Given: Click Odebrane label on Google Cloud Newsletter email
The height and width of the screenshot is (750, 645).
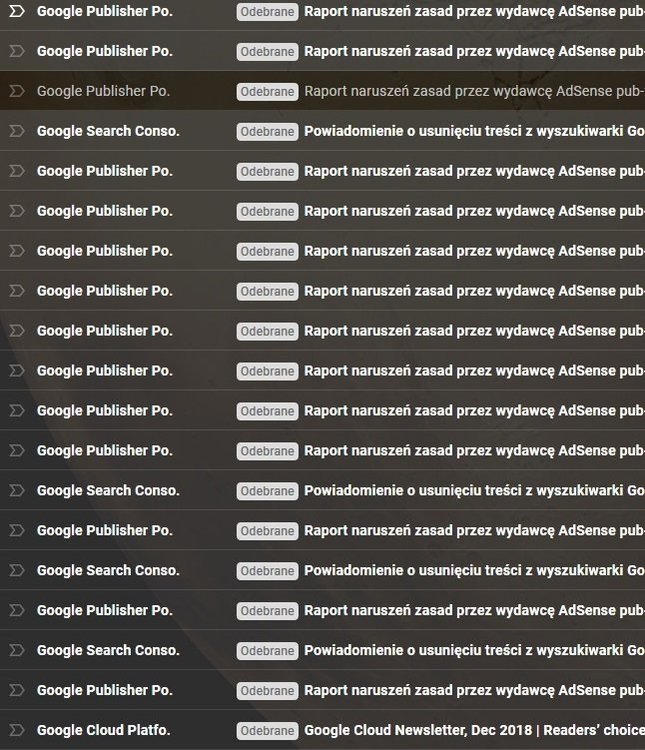Looking at the screenshot, I should (x=267, y=730).
